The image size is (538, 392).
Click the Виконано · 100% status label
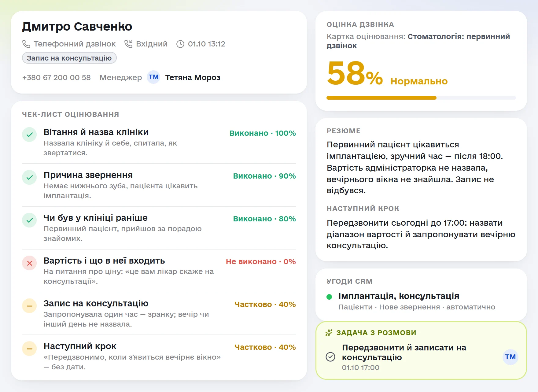coord(263,133)
